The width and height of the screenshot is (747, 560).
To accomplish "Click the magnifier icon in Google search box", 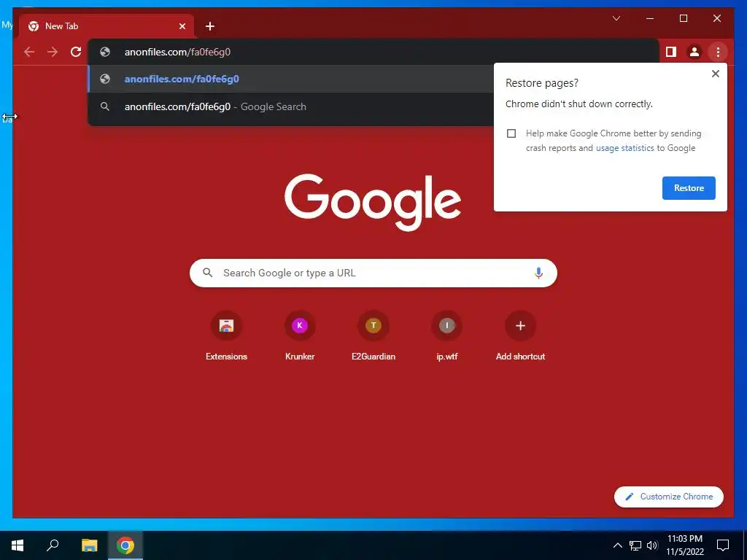I will point(207,273).
